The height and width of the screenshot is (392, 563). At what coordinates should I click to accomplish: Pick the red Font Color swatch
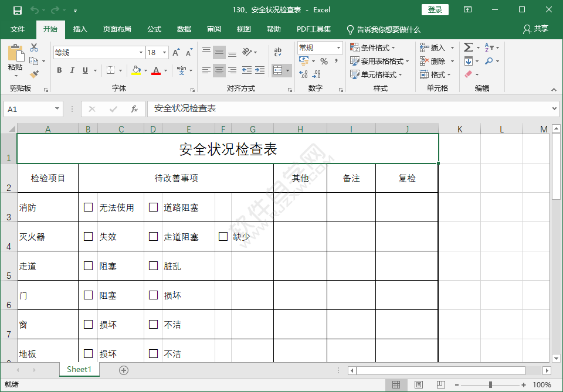click(x=157, y=73)
